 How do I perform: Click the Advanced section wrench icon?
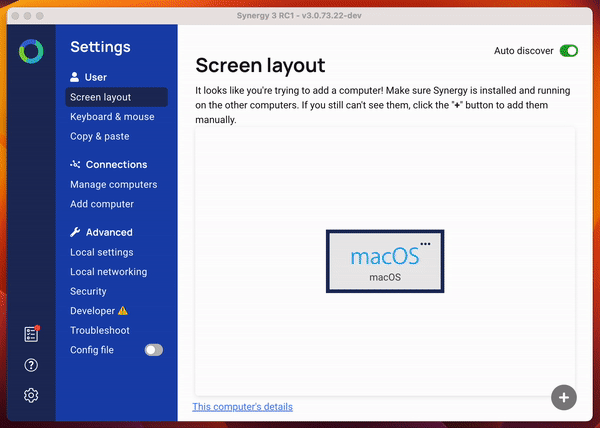pyautogui.click(x=75, y=232)
